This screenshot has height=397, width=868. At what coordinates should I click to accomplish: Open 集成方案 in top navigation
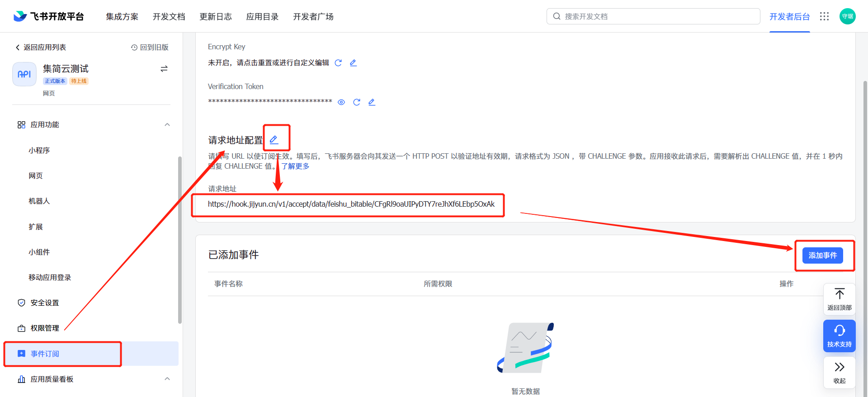pos(122,17)
